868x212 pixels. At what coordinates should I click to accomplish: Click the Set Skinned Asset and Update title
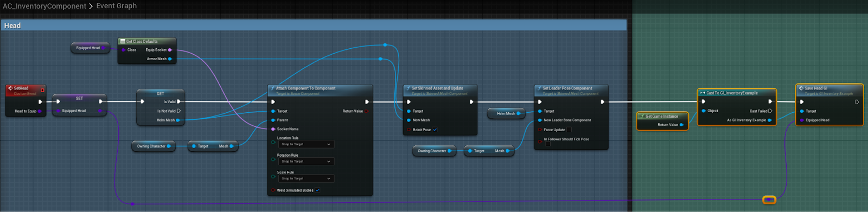point(437,88)
